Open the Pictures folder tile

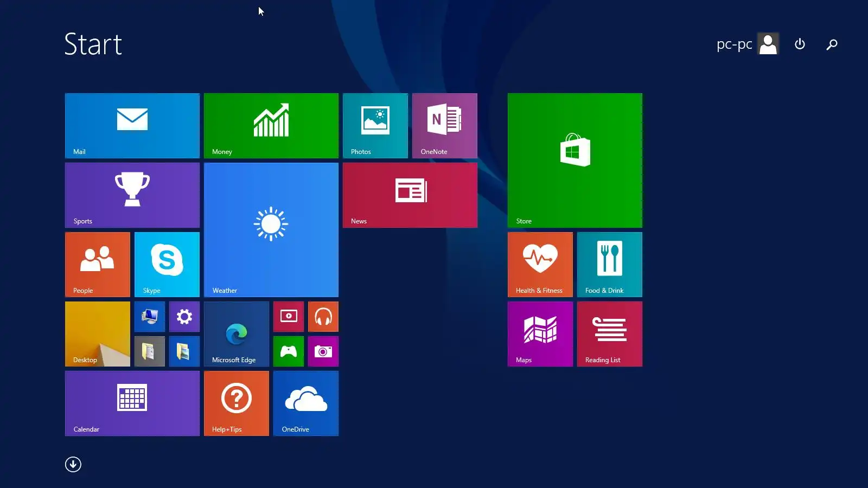pyautogui.click(x=184, y=351)
